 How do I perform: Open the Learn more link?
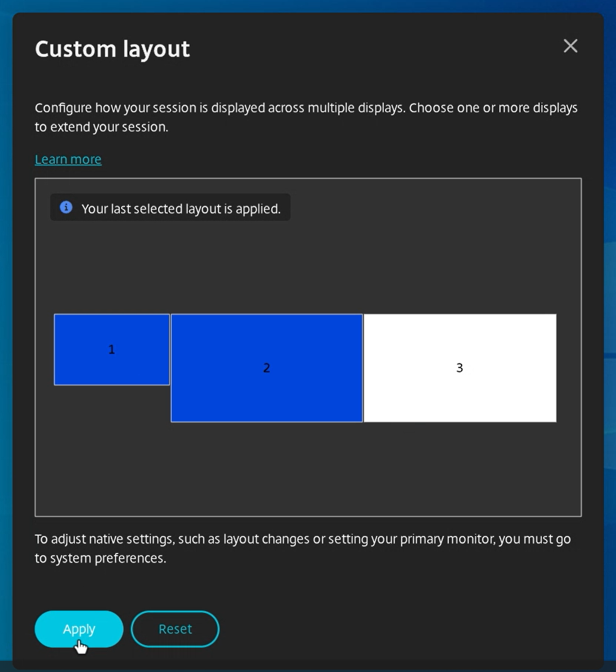pyautogui.click(x=68, y=159)
